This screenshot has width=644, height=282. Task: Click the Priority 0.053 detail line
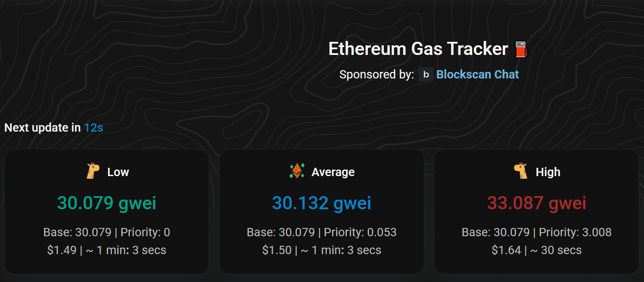322,232
